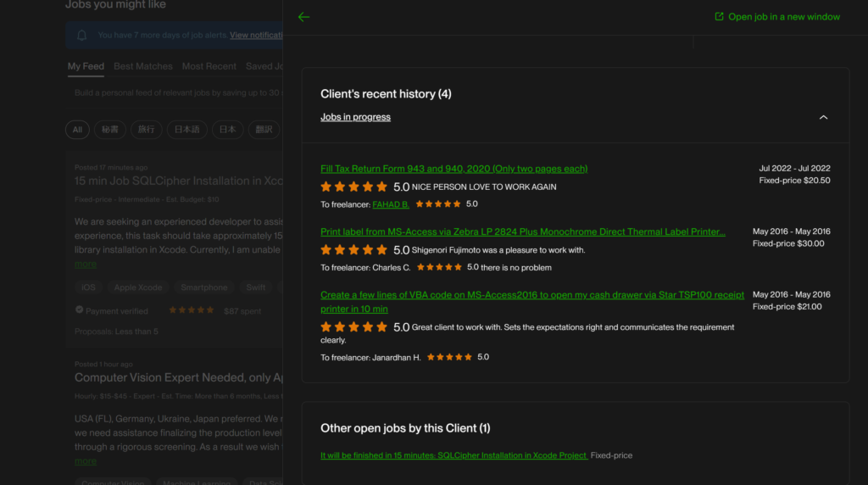The height and width of the screenshot is (485, 868).
Task: Click the Fixed-price $20.50 amount
Action: coord(794,181)
